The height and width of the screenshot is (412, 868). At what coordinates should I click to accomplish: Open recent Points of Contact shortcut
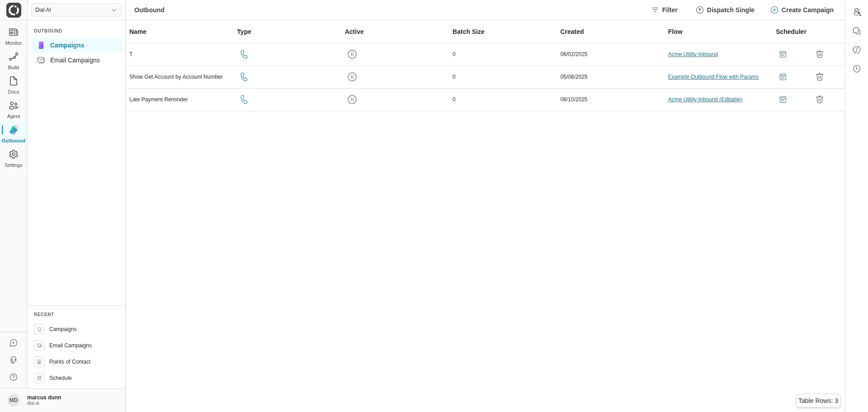[76, 362]
